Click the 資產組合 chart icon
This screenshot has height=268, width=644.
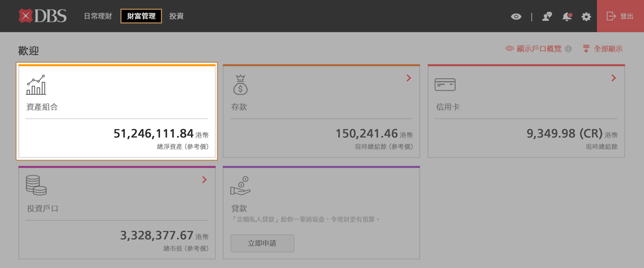36,85
